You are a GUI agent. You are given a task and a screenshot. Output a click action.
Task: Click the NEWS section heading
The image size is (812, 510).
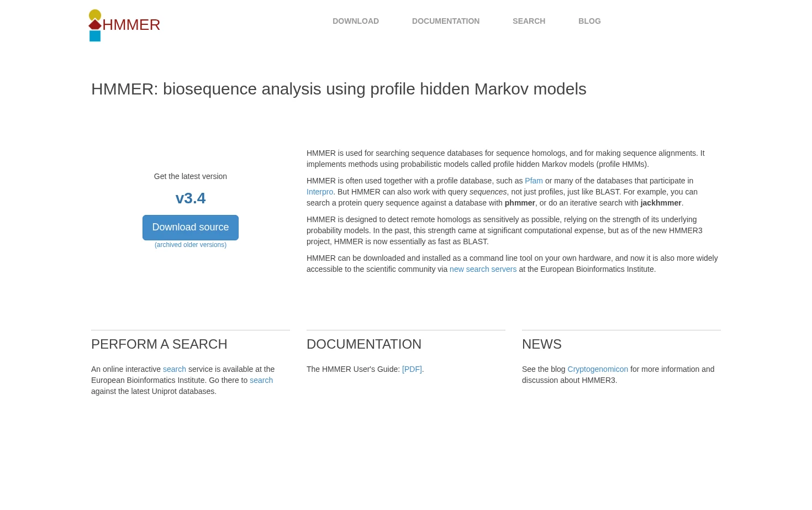542,344
